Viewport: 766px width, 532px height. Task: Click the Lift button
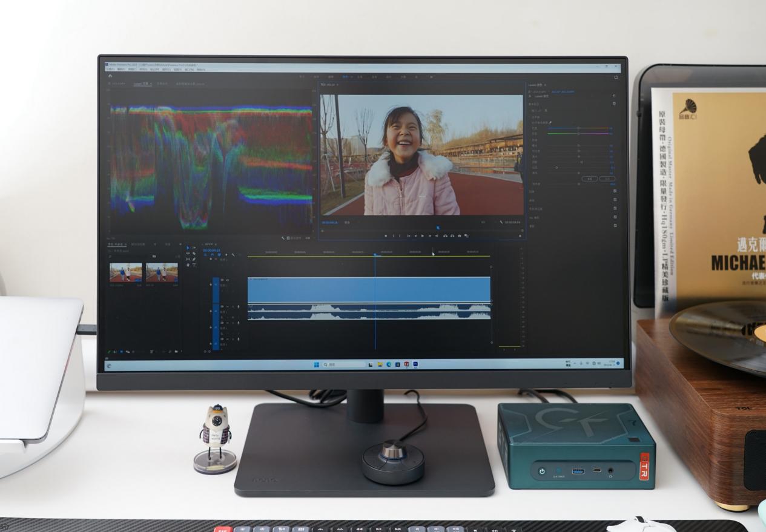click(445, 235)
